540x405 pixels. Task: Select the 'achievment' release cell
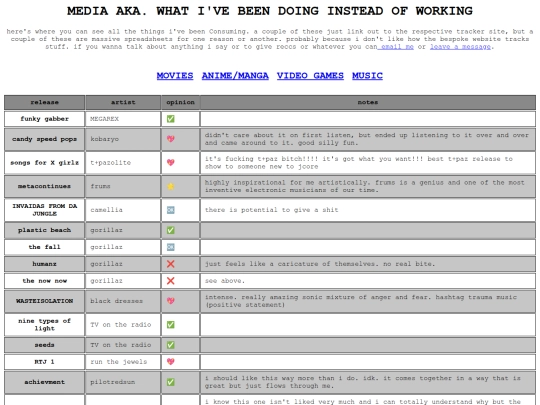coord(44,382)
